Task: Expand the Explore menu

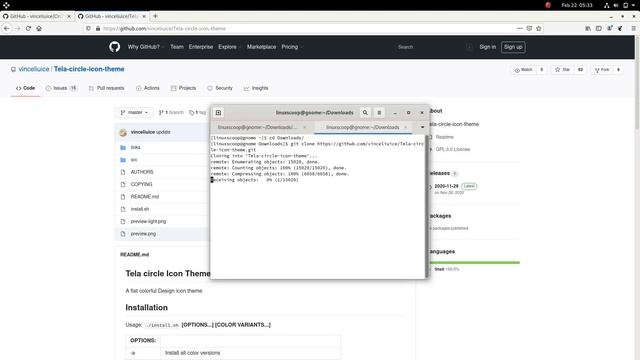Action: pyautogui.click(x=229, y=47)
